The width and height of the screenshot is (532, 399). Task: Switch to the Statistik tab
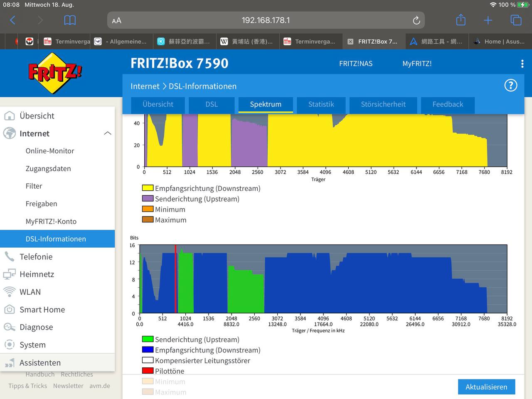coord(321,104)
